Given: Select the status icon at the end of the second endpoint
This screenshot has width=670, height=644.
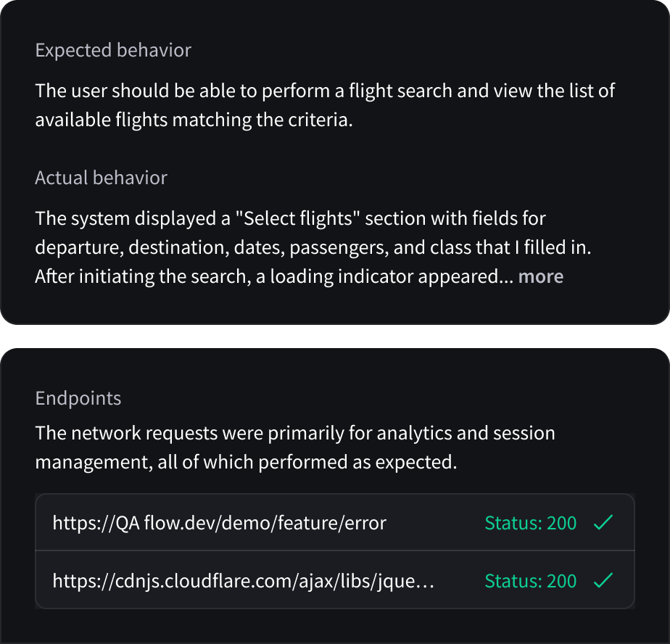Looking at the screenshot, I should [x=603, y=580].
